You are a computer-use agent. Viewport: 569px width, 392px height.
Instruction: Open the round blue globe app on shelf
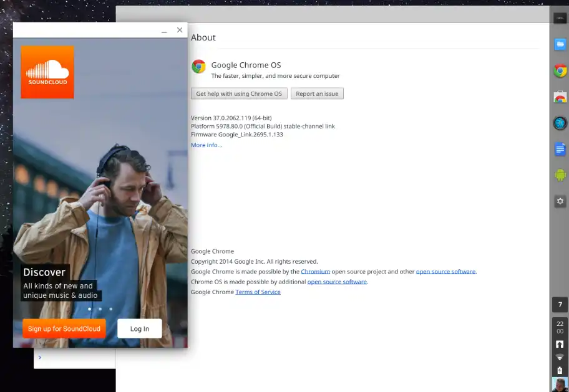click(560, 123)
